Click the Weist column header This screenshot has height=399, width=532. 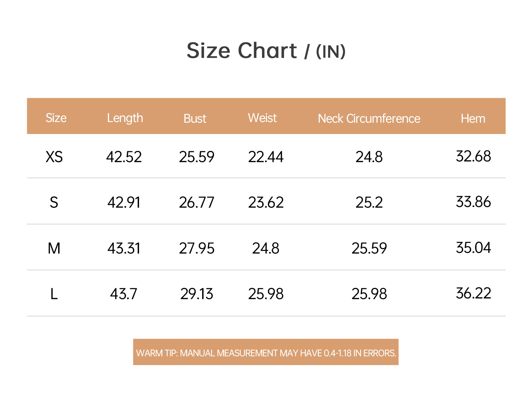pos(262,118)
